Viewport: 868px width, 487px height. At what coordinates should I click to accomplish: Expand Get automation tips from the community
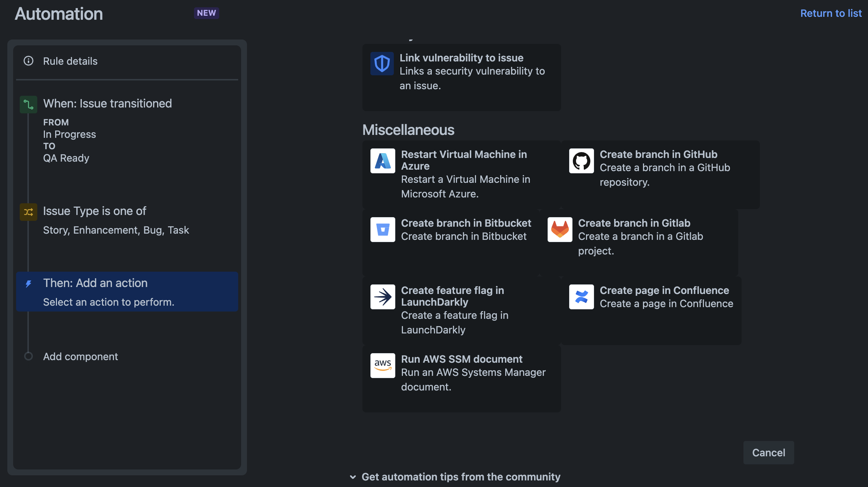461,477
